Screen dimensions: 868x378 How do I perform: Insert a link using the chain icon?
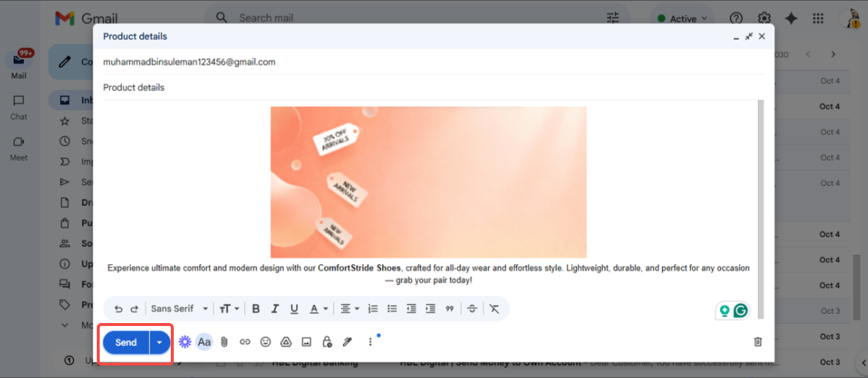pyautogui.click(x=245, y=342)
